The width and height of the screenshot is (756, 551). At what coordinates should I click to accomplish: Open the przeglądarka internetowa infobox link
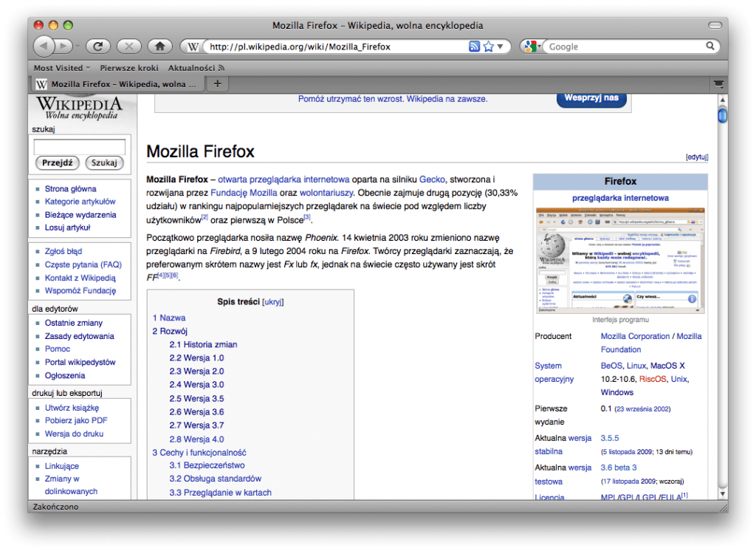click(620, 198)
